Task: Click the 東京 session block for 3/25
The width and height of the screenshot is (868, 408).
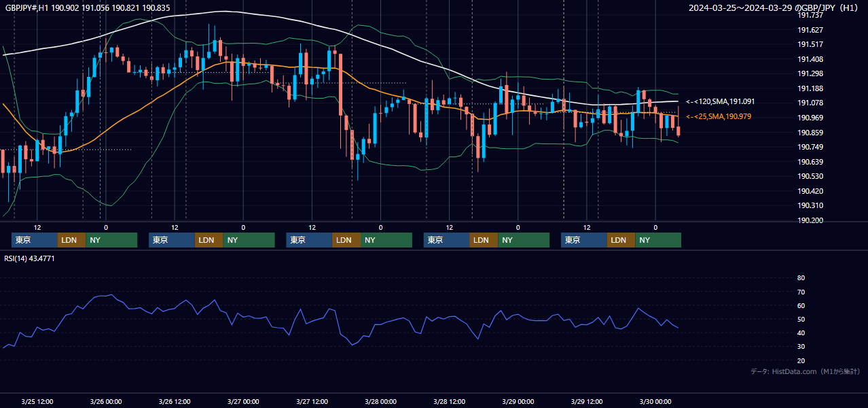Action: click(35, 240)
